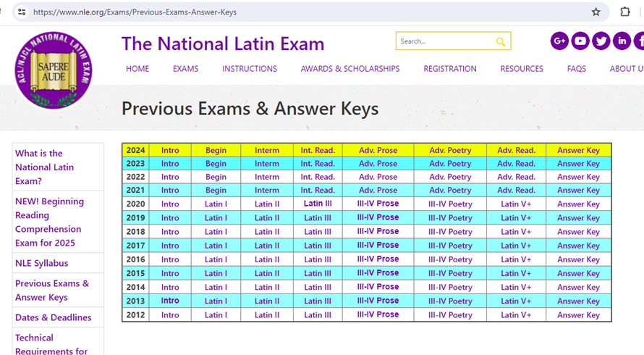
Task: Open the 2012 Latin III exam
Action: pos(318,315)
